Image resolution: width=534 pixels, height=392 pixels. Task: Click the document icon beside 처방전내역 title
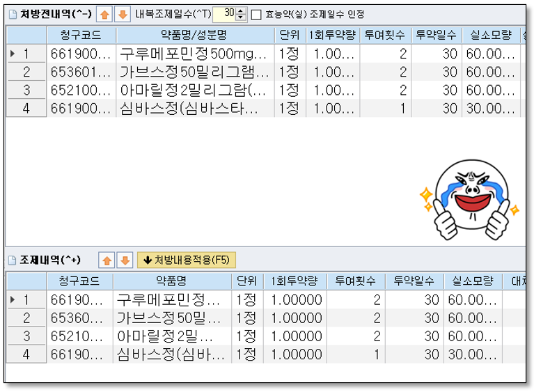tap(12, 14)
